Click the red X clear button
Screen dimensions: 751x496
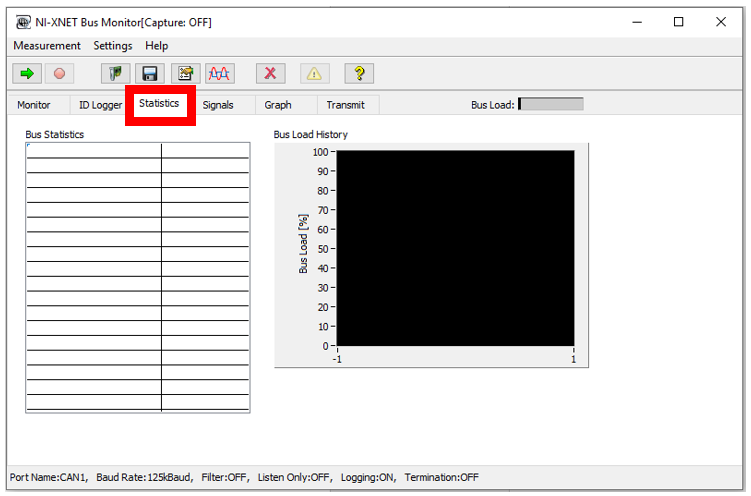click(271, 73)
